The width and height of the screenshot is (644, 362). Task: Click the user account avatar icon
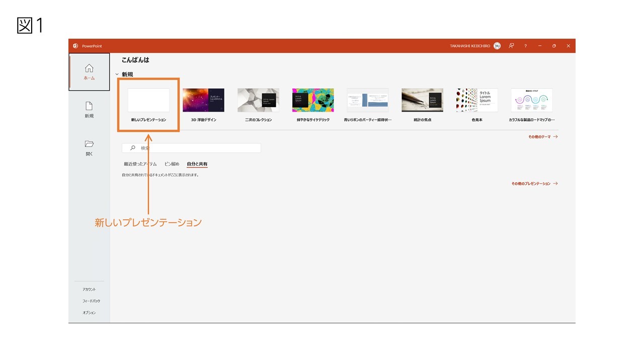(x=497, y=46)
